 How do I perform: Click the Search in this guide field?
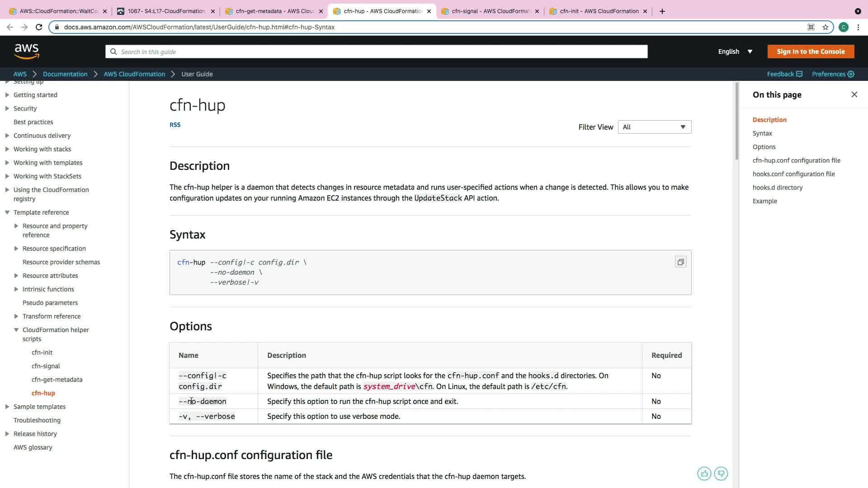pos(376,52)
